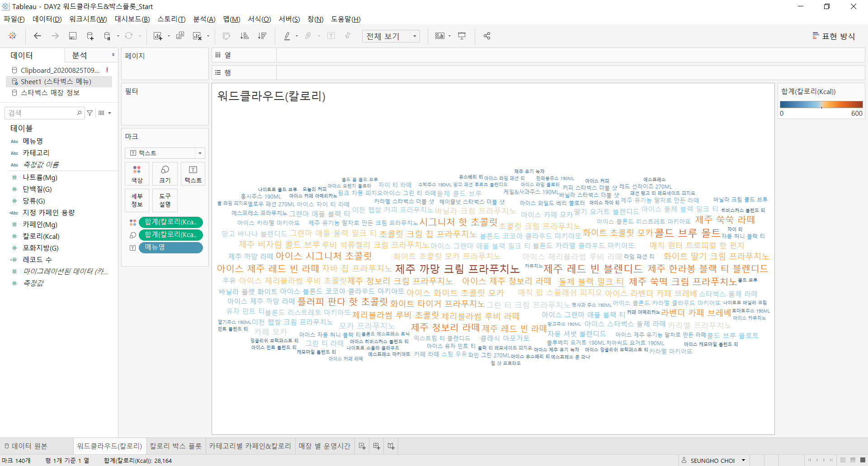The width and height of the screenshot is (868, 466).
Task: Click the sort ascending icon
Action: [x=244, y=36]
